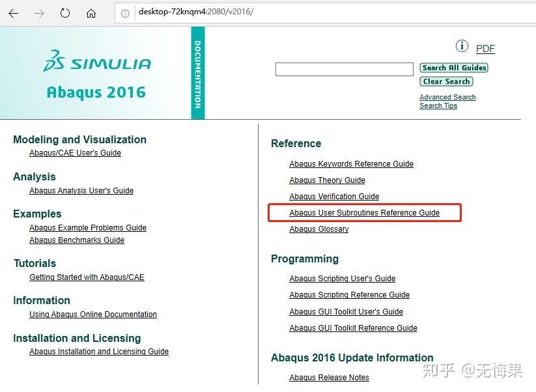Open Abaqus/CAE User's Guide link
The image size is (536, 392).
(x=75, y=153)
